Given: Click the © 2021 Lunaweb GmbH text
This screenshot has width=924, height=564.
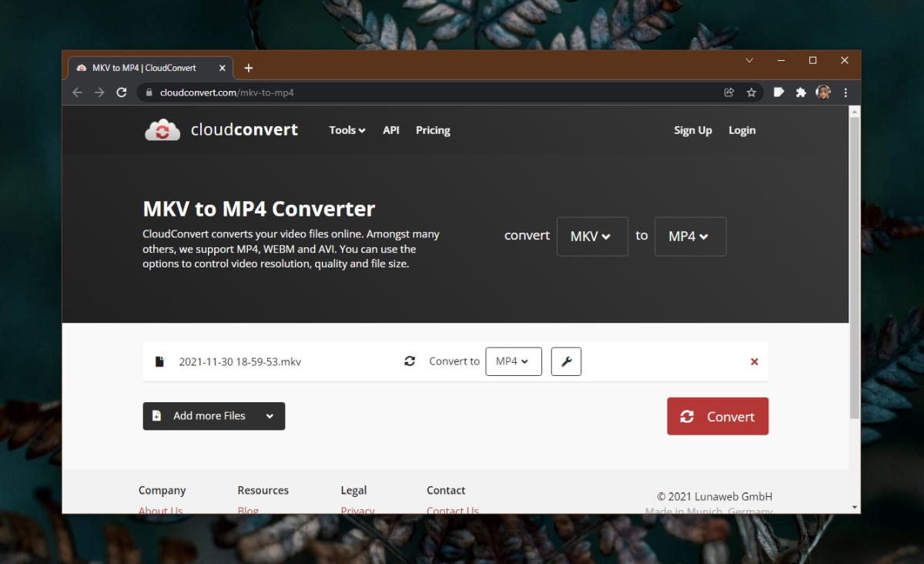Looking at the screenshot, I should tap(715, 496).
